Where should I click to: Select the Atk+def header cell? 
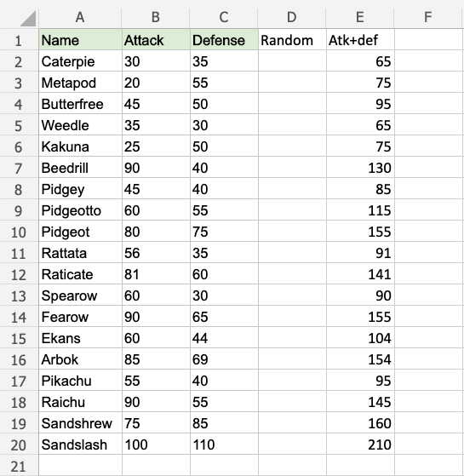tap(360, 40)
